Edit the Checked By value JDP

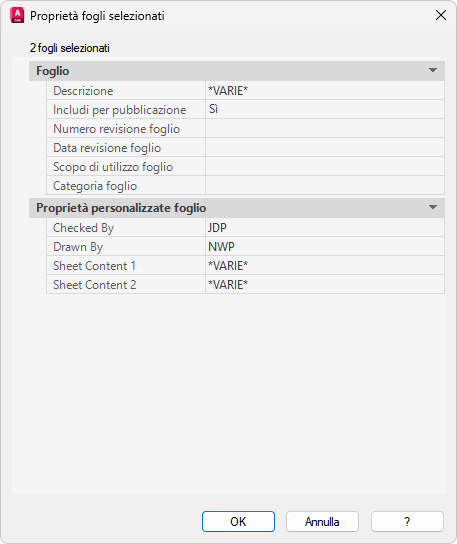pos(325,228)
